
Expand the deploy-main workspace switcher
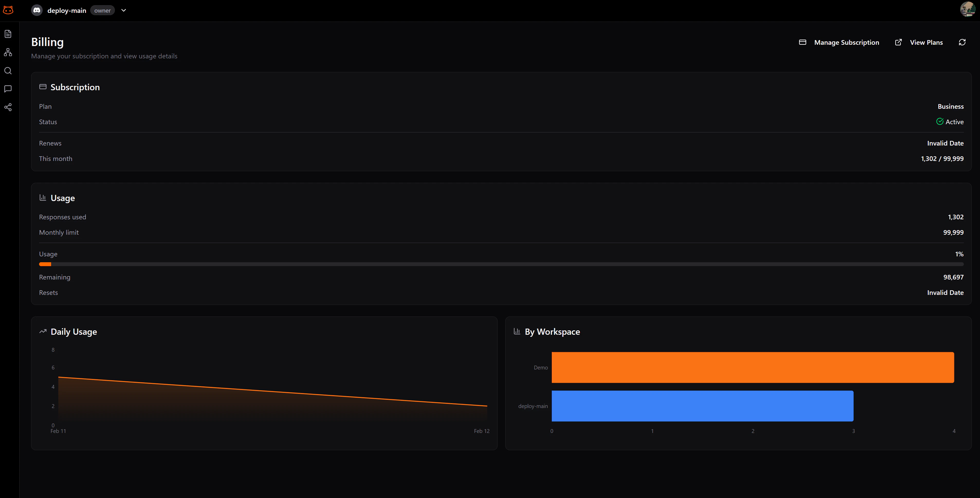(123, 11)
